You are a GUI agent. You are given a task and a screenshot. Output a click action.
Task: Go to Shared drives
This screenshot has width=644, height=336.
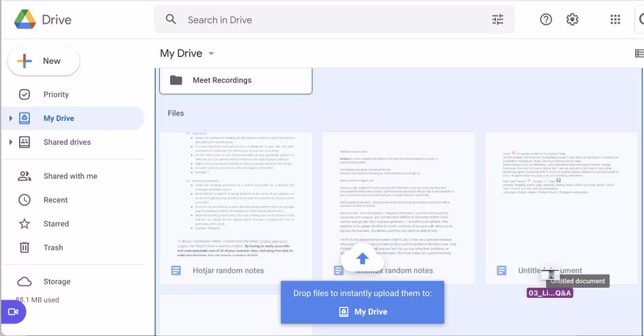[73, 142]
